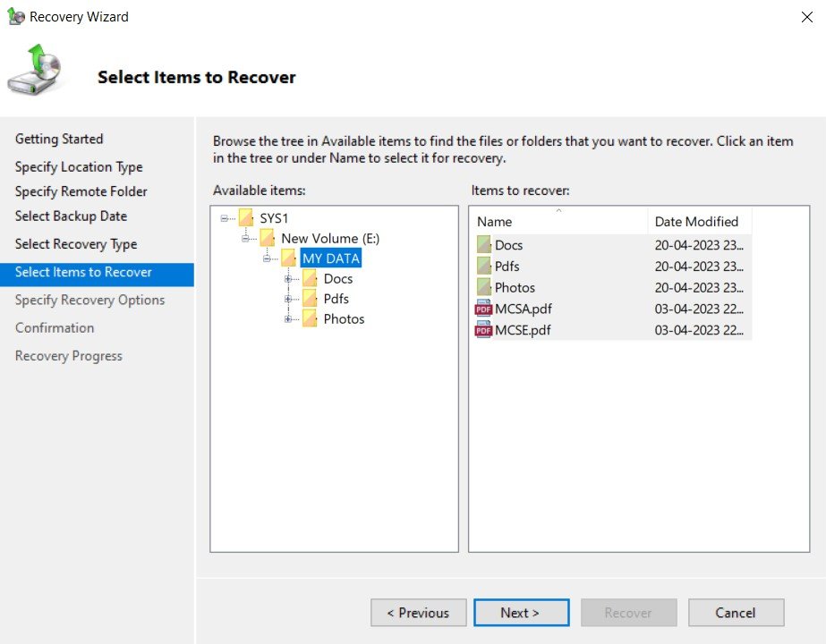Click the large recovery drive header icon
This screenshot has width=826, height=644.
34,70
